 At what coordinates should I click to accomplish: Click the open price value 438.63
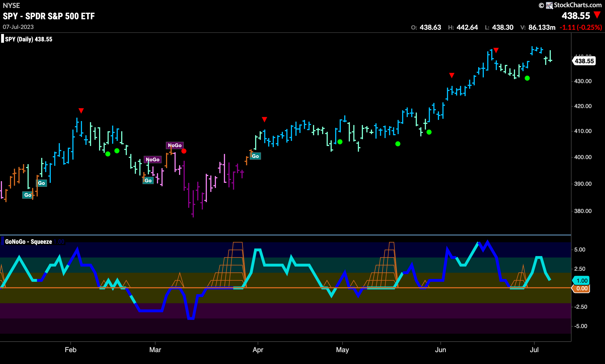pos(430,27)
